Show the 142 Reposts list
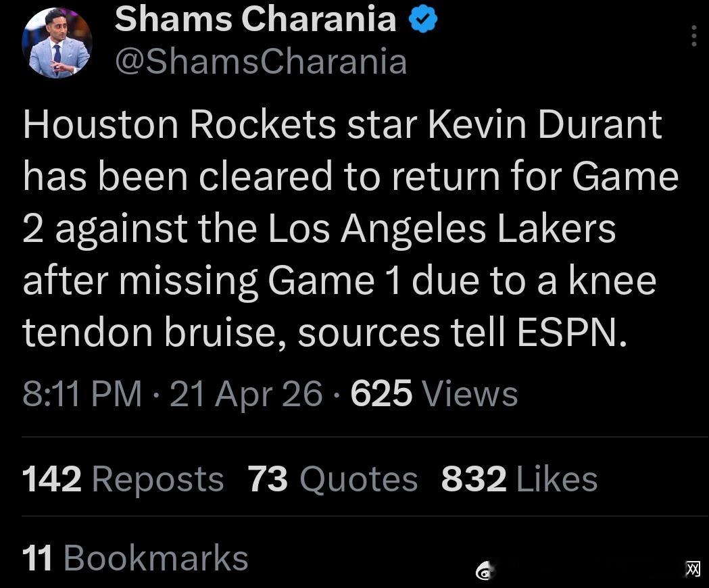The height and width of the screenshot is (588, 709). (122, 479)
